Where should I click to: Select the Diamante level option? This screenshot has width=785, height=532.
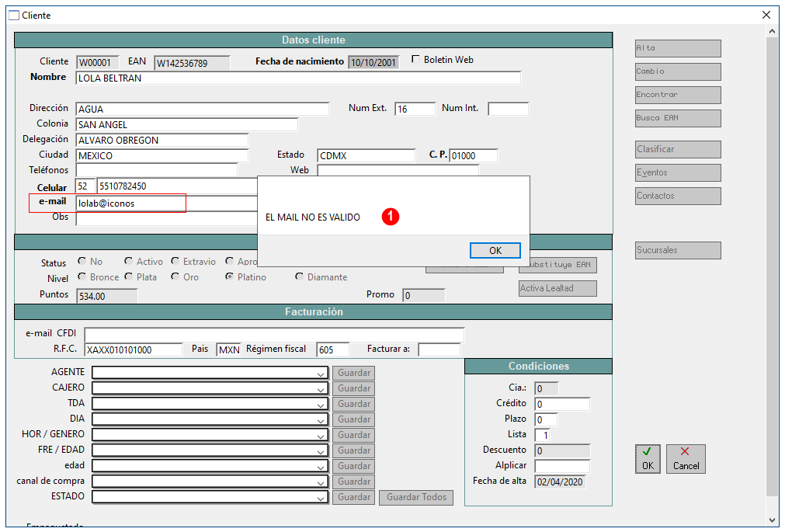click(x=300, y=276)
